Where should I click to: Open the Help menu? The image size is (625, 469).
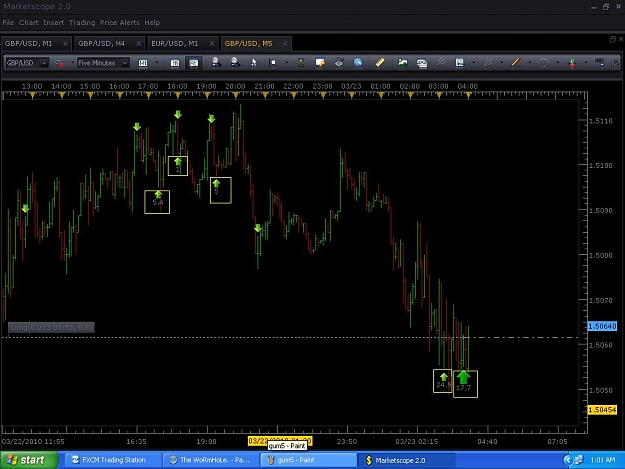[x=152, y=23]
